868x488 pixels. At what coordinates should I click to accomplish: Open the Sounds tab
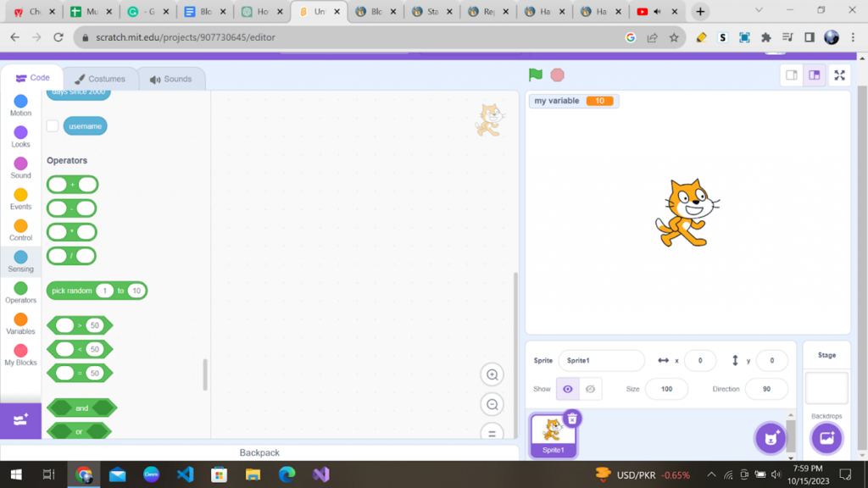coord(171,78)
